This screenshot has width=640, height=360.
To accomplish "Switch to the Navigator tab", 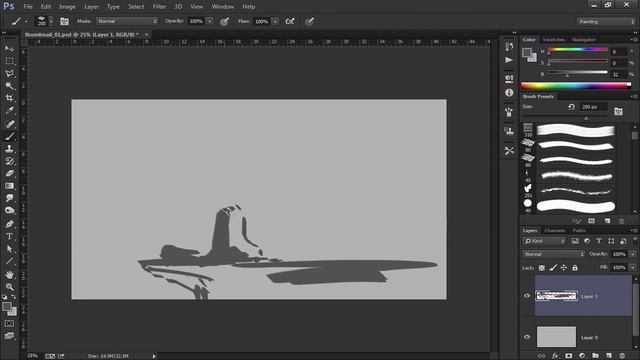I will point(584,40).
